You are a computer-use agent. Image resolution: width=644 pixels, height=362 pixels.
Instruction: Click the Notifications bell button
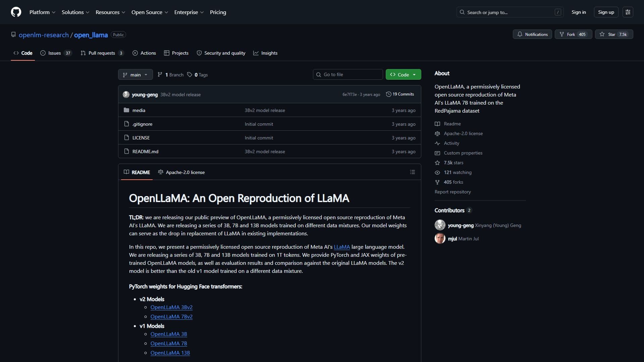click(x=532, y=34)
